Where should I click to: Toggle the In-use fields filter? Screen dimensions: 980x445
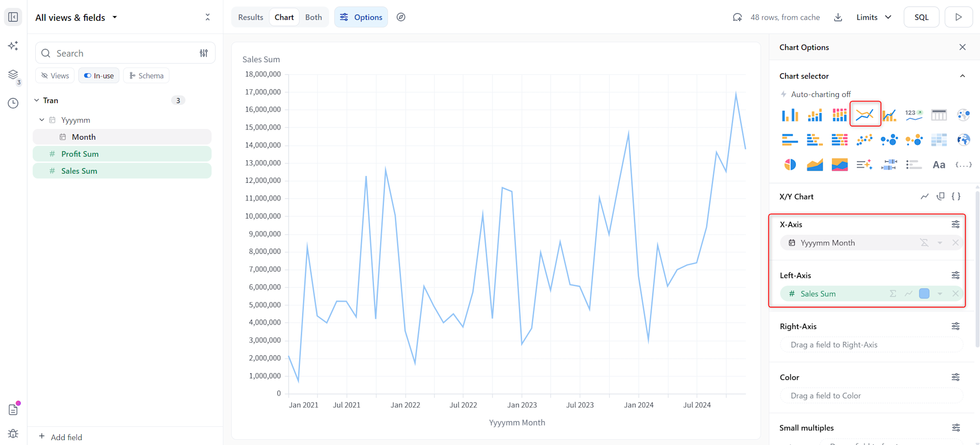point(99,75)
